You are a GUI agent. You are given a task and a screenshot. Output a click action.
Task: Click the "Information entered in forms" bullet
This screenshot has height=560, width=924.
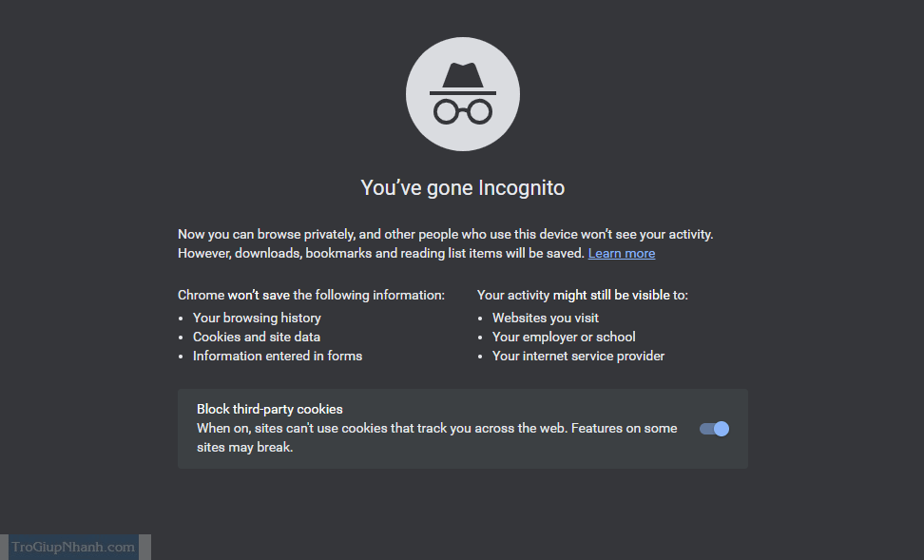[278, 356]
